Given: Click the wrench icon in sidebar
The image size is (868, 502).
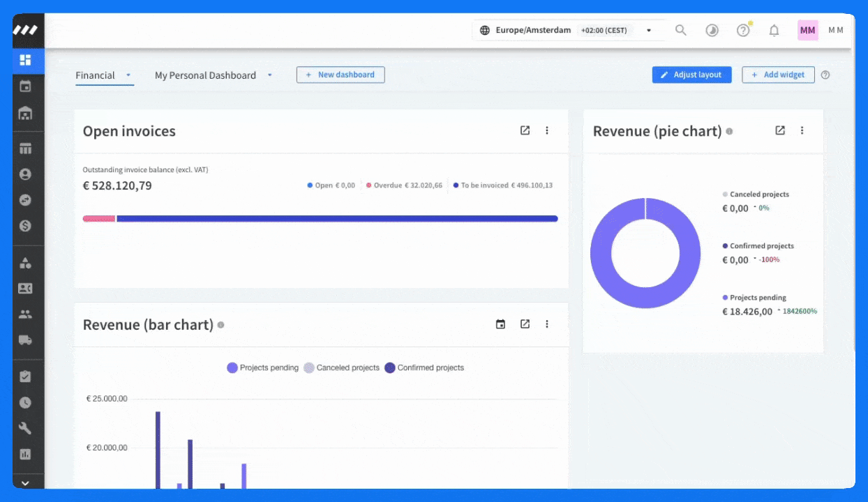Looking at the screenshot, I should 25,428.
